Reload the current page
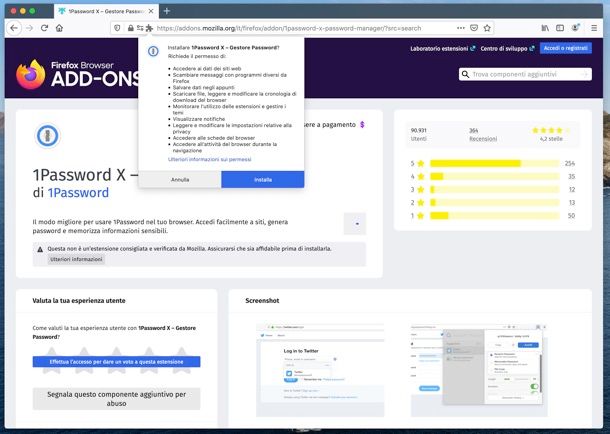 44,28
